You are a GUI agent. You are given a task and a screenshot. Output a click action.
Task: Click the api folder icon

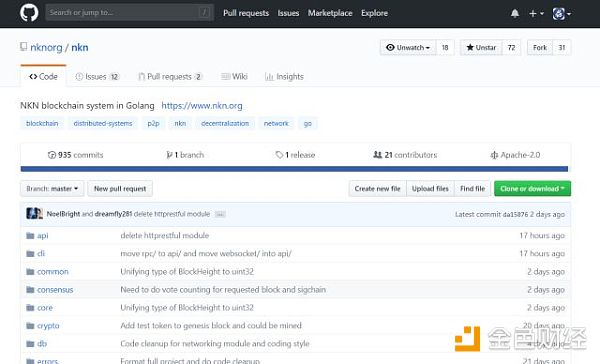(30, 235)
